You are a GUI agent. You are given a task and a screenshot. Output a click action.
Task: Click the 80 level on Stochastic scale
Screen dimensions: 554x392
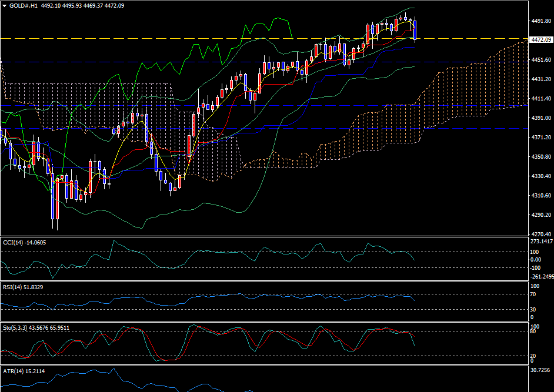click(533, 331)
